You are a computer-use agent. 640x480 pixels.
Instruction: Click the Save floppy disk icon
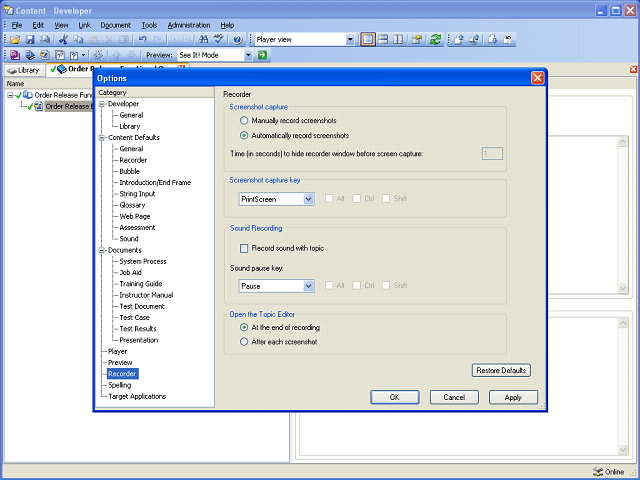click(x=30, y=40)
